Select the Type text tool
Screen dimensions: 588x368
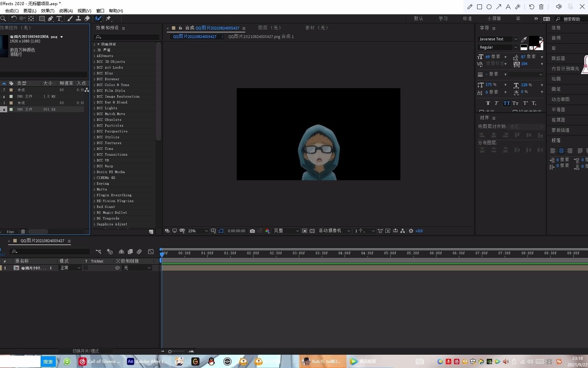pos(59,18)
